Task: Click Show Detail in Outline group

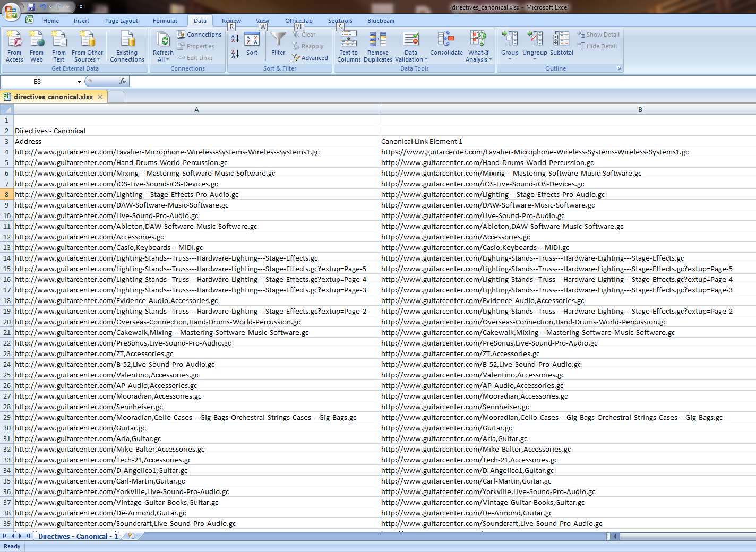Action: [x=598, y=34]
